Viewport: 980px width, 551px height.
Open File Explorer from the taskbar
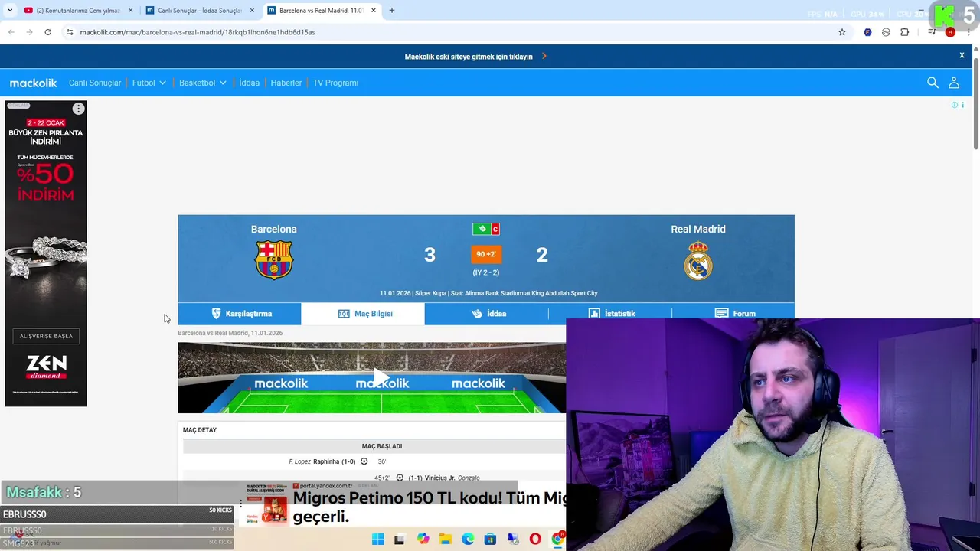(445, 540)
